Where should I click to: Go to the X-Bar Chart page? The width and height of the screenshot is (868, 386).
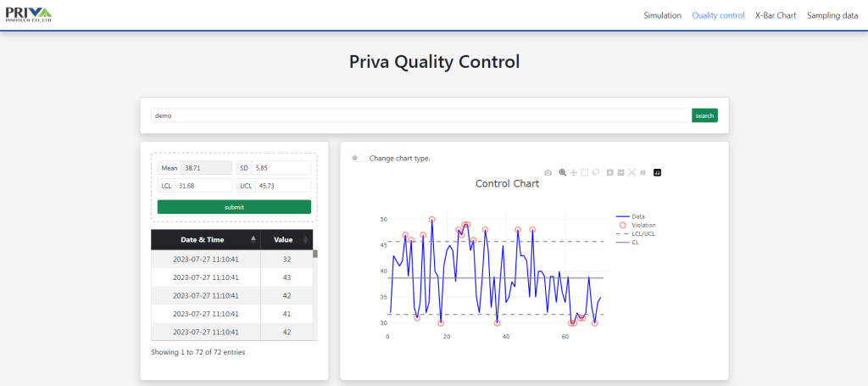776,15
